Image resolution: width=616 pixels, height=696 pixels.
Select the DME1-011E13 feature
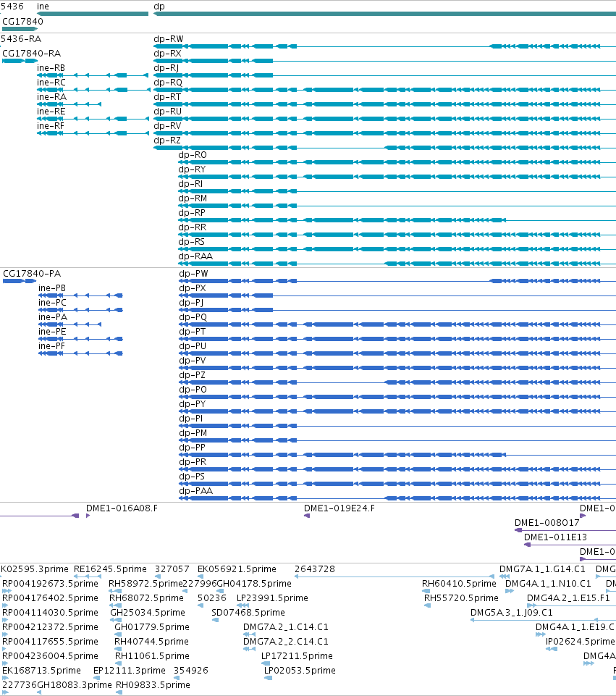[555, 537]
